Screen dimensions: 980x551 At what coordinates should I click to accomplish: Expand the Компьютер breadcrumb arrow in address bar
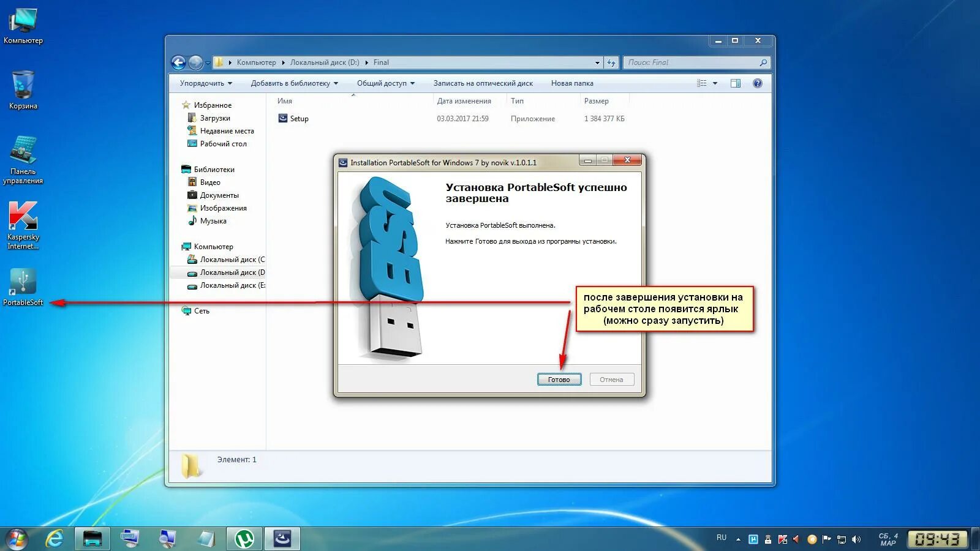284,62
